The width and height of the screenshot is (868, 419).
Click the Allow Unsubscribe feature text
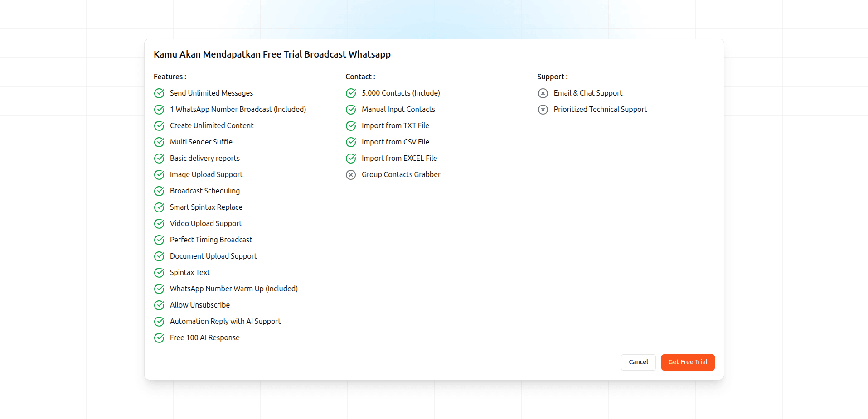(x=199, y=305)
